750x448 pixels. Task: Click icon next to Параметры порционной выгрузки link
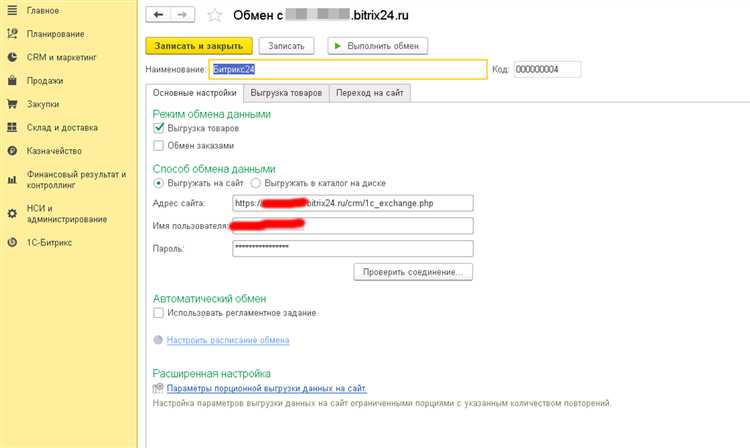point(158,388)
